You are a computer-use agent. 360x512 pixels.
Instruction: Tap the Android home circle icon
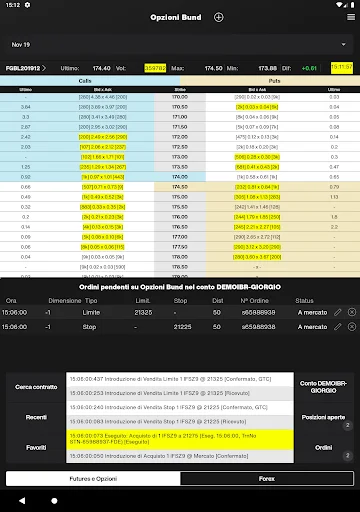(x=54, y=501)
